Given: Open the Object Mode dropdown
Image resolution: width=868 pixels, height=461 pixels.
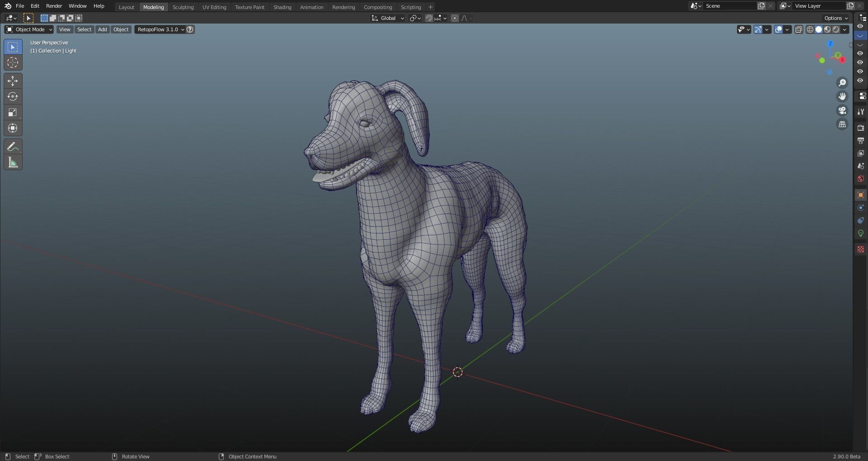Looking at the screenshot, I should (x=29, y=29).
